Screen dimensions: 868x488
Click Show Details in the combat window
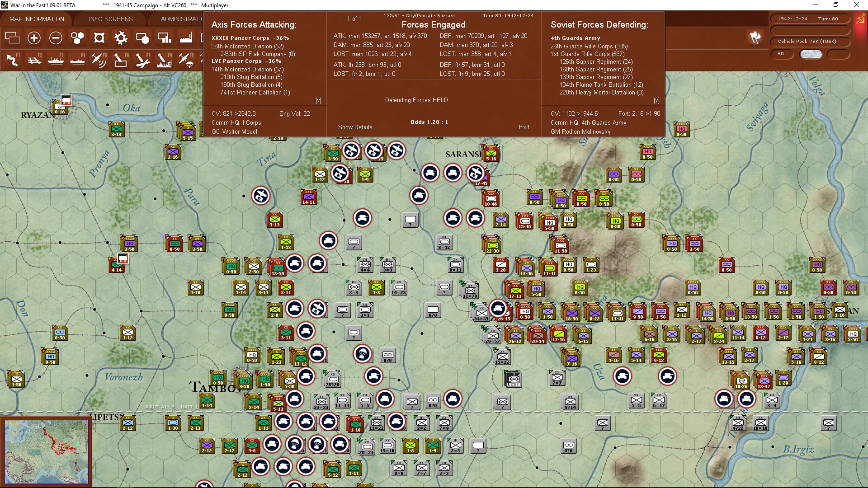point(355,127)
